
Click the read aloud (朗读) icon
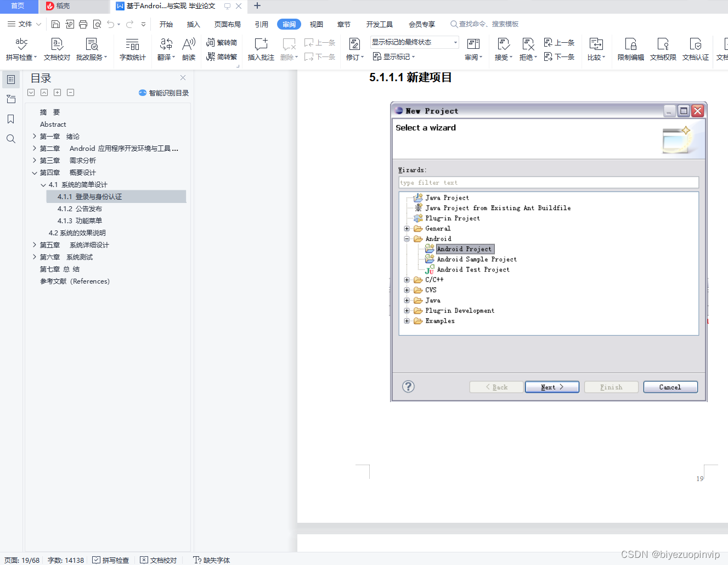pos(189,49)
